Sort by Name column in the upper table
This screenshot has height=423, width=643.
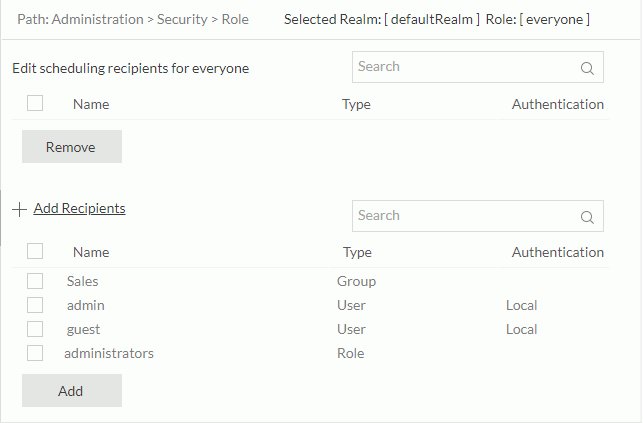point(91,104)
